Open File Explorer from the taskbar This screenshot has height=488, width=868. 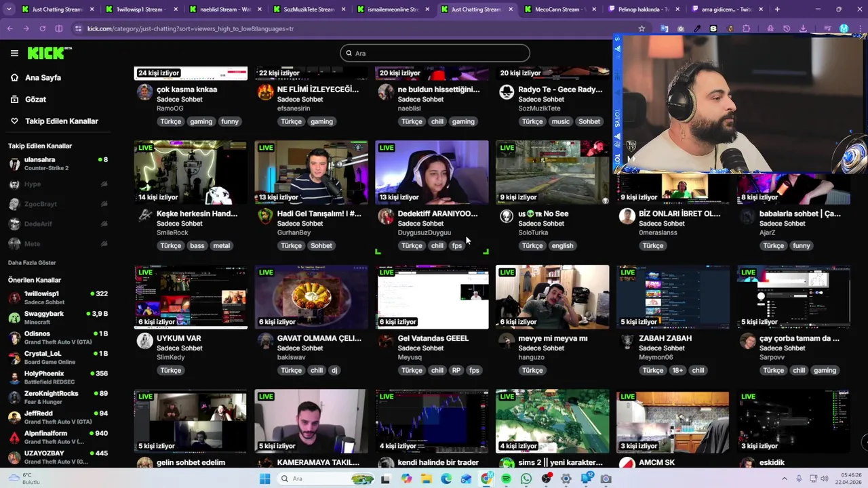click(x=426, y=479)
